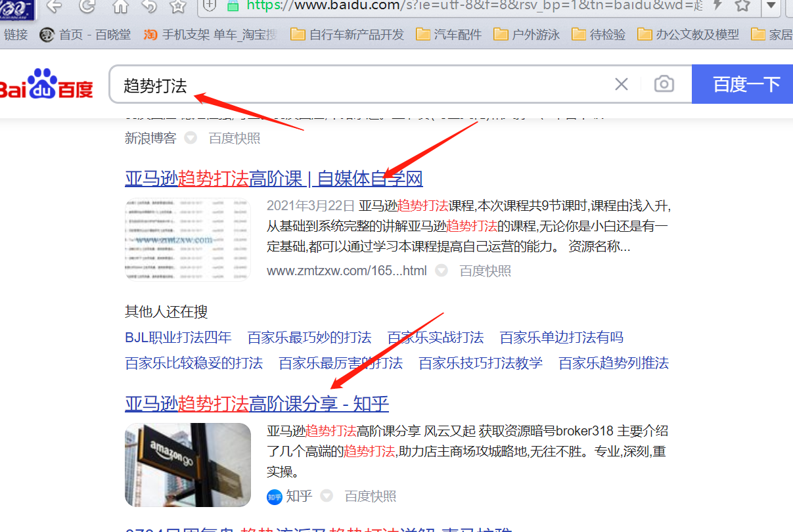This screenshot has width=793, height=532.
Task: Expand the dropdown arrow next to zmtzxw URL
Action: [442, 271]
